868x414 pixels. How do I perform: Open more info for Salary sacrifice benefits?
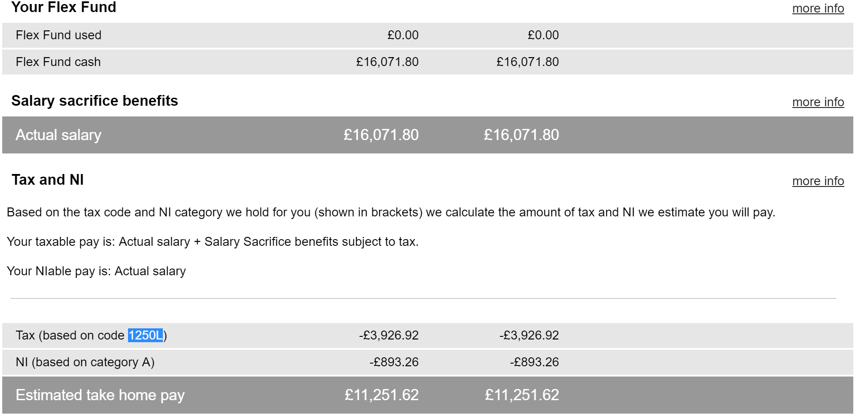(x=818, y=102)
